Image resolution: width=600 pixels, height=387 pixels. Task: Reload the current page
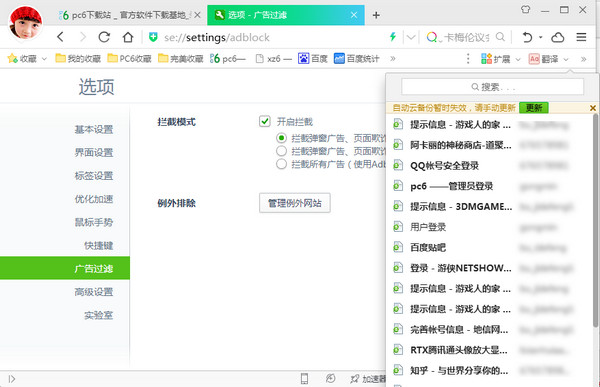point(104,37)
